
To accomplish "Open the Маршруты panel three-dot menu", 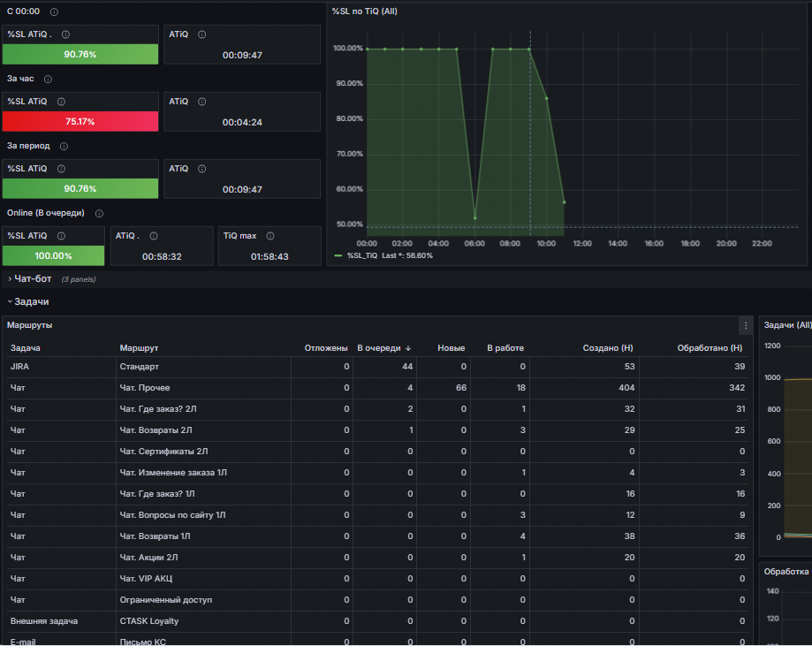I will pyautogui.click(x=746, y=325).
